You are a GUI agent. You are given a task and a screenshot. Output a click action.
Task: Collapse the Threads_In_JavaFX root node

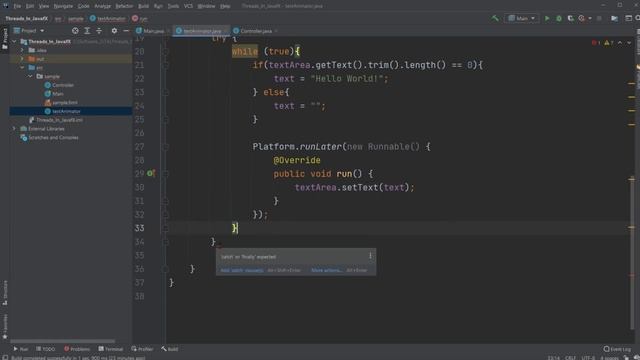click(14, 42)
